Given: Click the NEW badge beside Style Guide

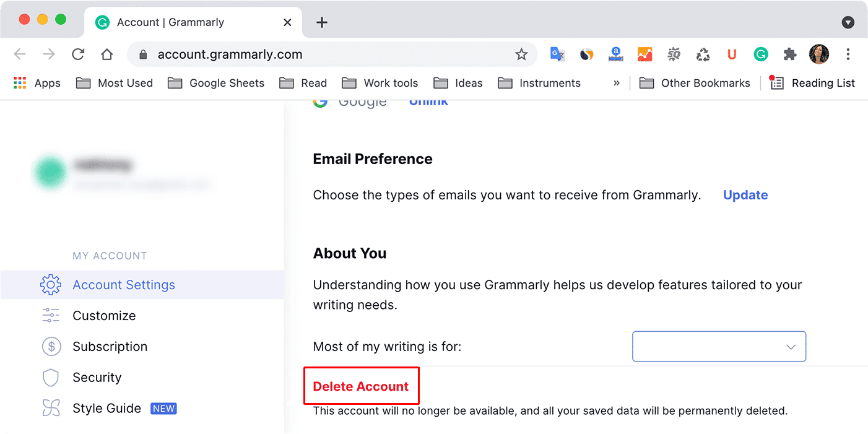Looking at the screenshot, I should click(x=164, y=409).
